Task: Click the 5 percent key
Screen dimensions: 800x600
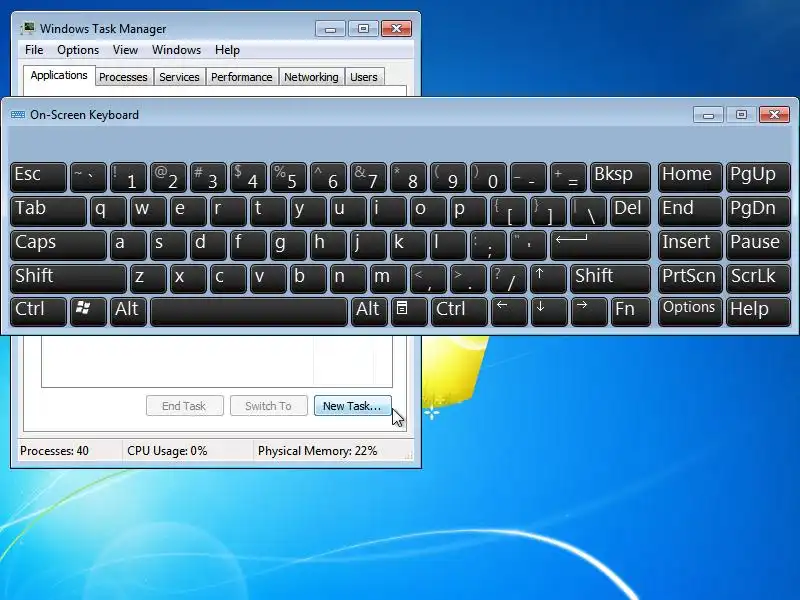Action: pyautogui.click(x=288, y=177)
